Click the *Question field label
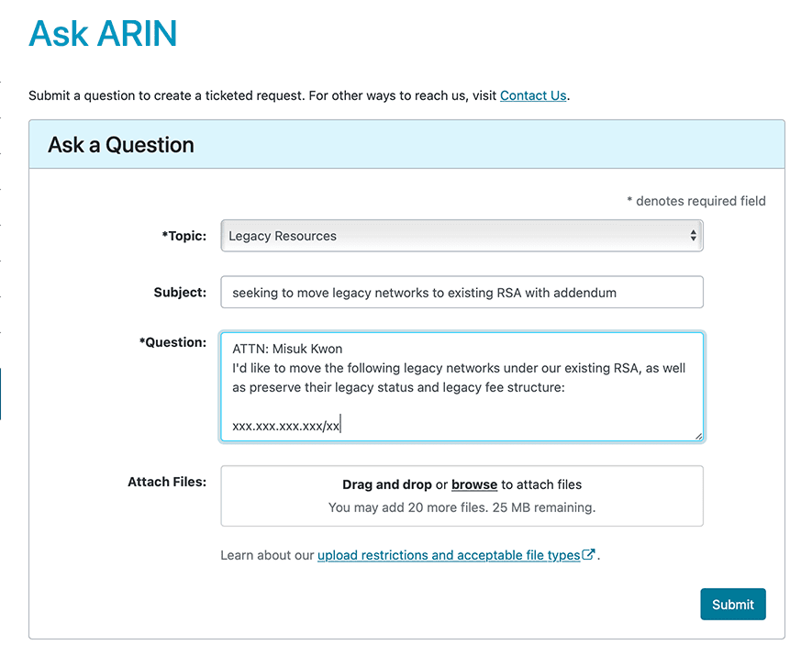The image size is (812, 656). [172, 342]
